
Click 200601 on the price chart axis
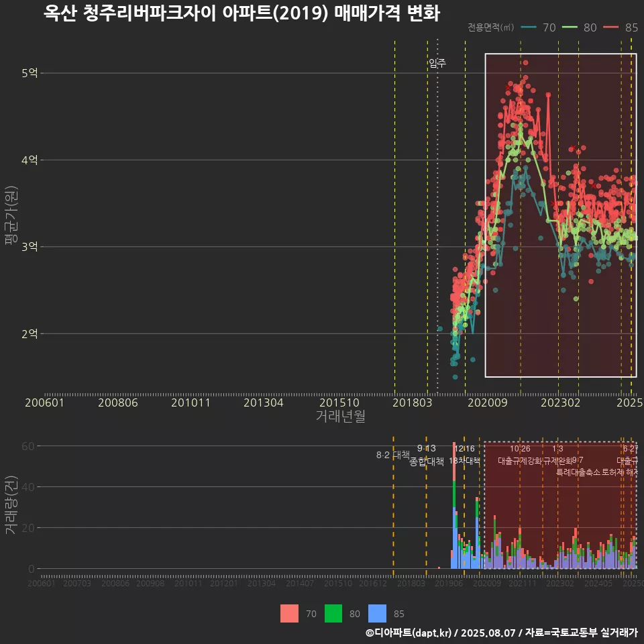44,402
